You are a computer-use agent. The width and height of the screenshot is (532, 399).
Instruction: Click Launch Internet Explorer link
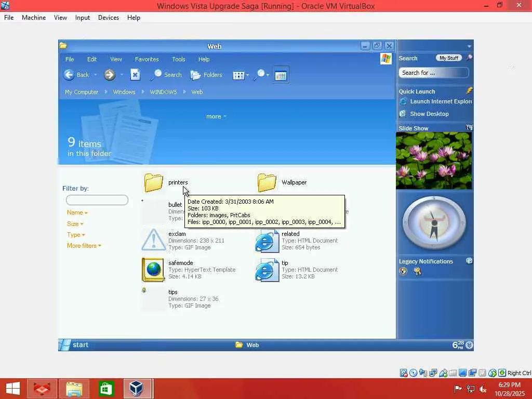pos(441,101)
